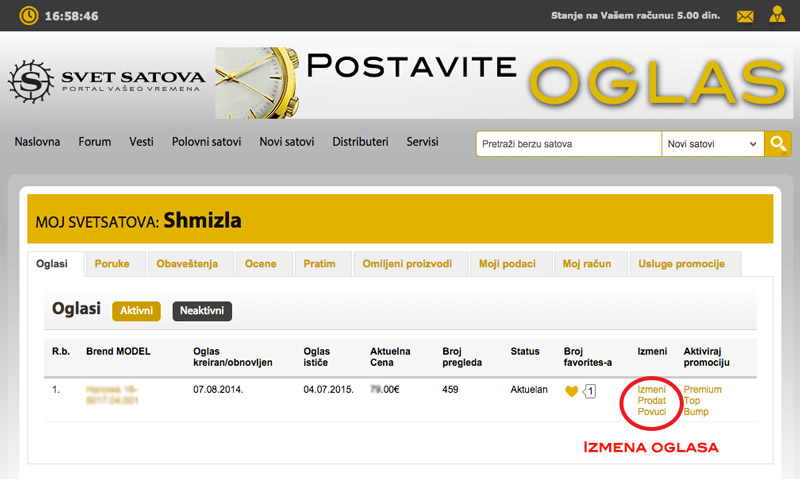Open the user profile icon

click(777, 15)
